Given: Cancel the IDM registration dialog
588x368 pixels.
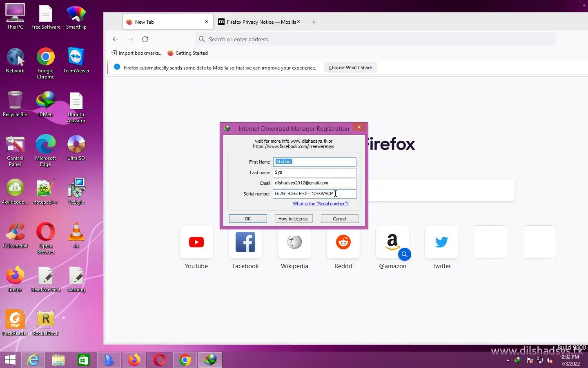Looking at the screenshot, I should pyautogui.click(x=340, y=219).
